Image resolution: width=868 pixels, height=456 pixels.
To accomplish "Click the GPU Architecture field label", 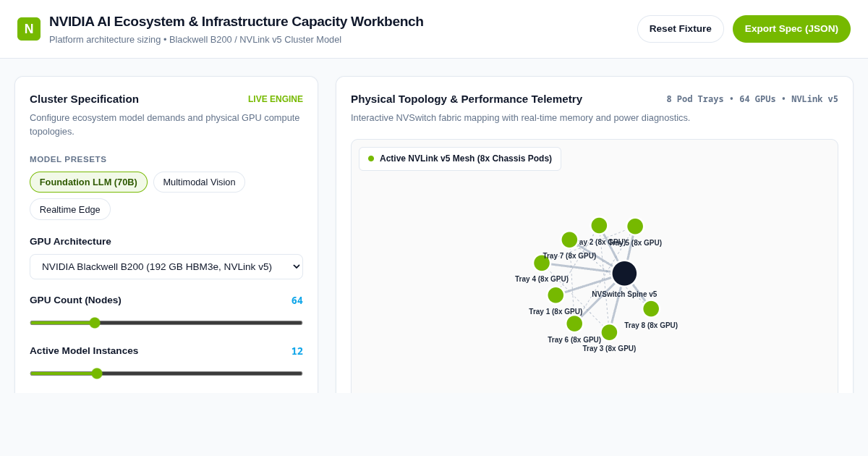I will pyautogui.click(x=70, y=242).
